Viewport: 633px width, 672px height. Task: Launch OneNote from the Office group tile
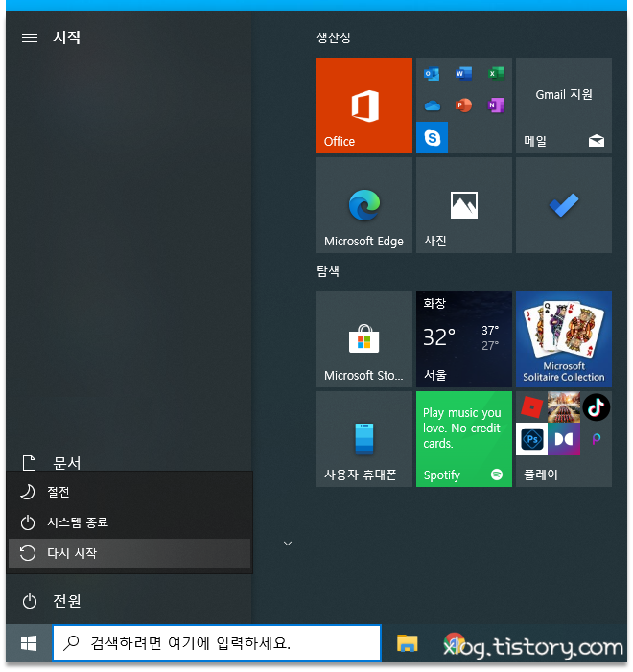[496, 105]
